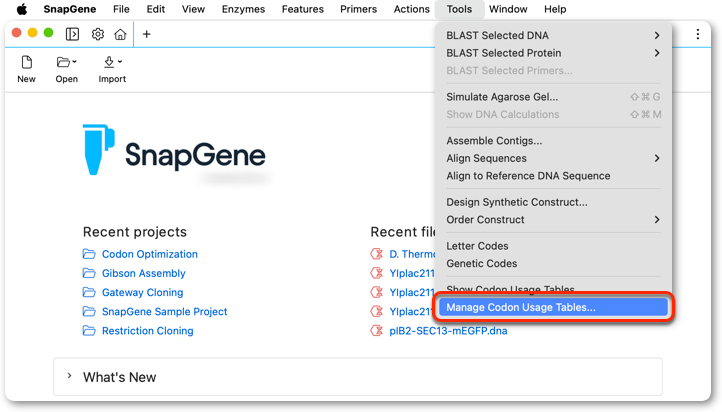Image resolution: width=722 pixels, height=412 pixels.
Task: Open Codon Optimization project
Action: [150, 254]
